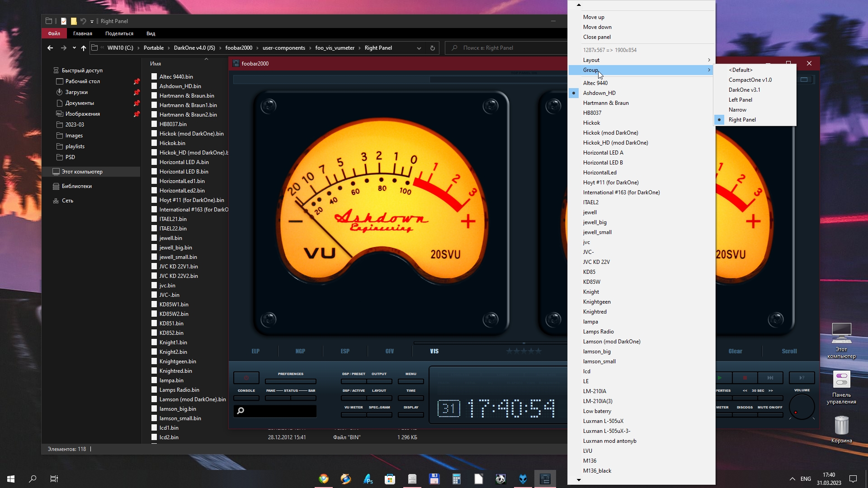This screenshot has height=488, width=868.
Task: Click refresh icon next to address bar
Action: tap(432, 48)
